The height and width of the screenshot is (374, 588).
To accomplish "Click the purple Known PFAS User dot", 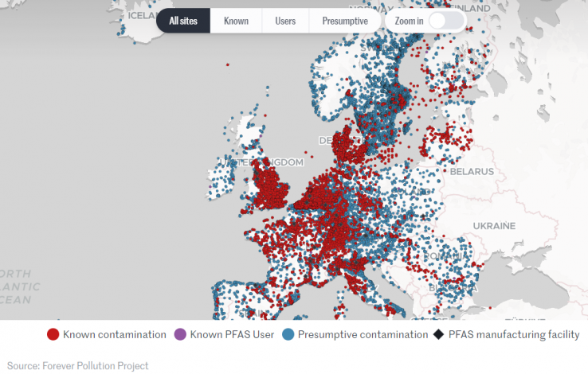I will coord(181,335).
